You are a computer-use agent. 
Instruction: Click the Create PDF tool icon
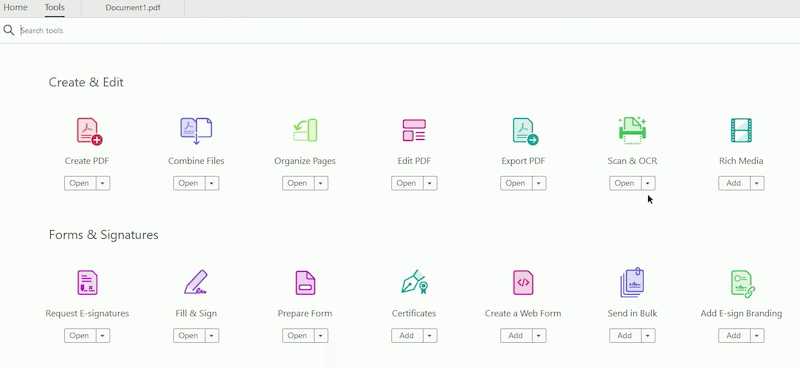89,131
